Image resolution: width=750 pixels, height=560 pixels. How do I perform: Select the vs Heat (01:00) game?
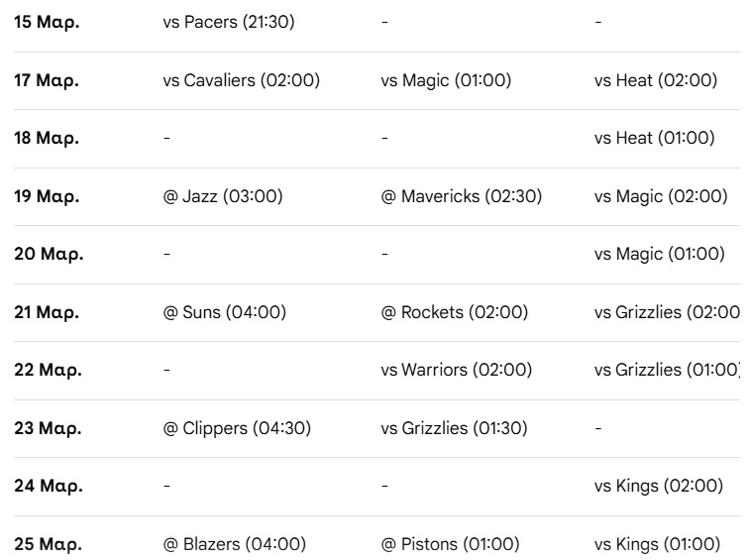point(654,139)
